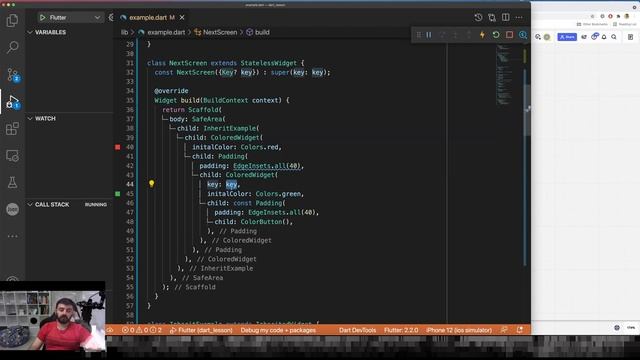Restart the debug session (green arrow)
Viewport: 640px width, 360px height.
click(x=496, y=35)
